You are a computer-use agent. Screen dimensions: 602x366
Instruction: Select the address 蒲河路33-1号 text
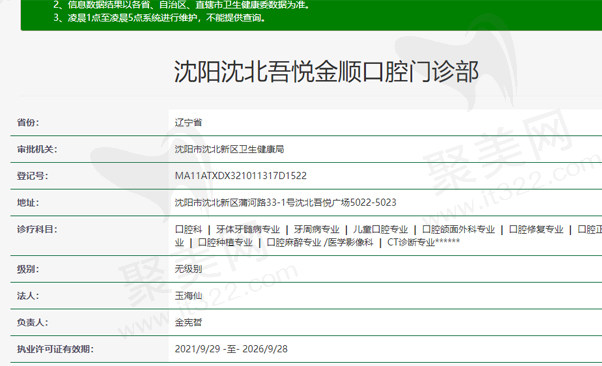pos(266,202)
